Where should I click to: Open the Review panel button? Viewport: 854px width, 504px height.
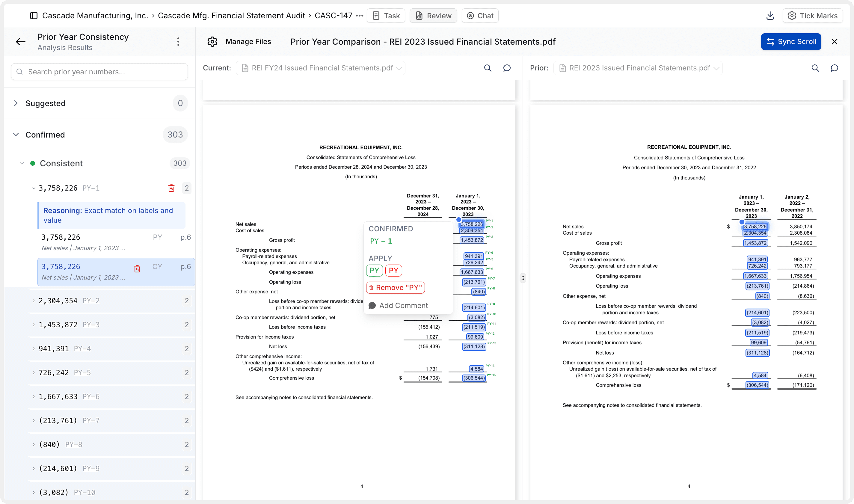pos(433,15)
